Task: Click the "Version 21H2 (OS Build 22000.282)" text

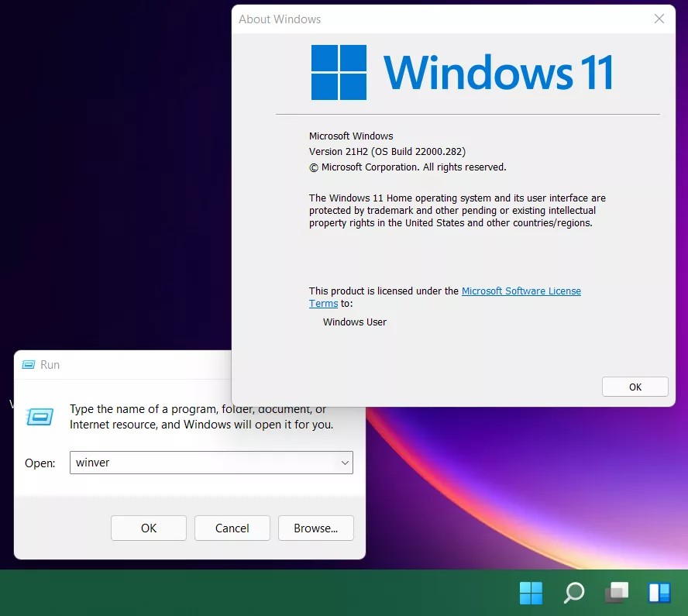Action: 387,151
